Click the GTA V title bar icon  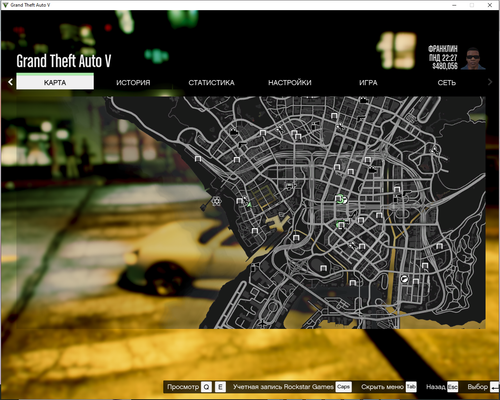(x=5, y=5)
